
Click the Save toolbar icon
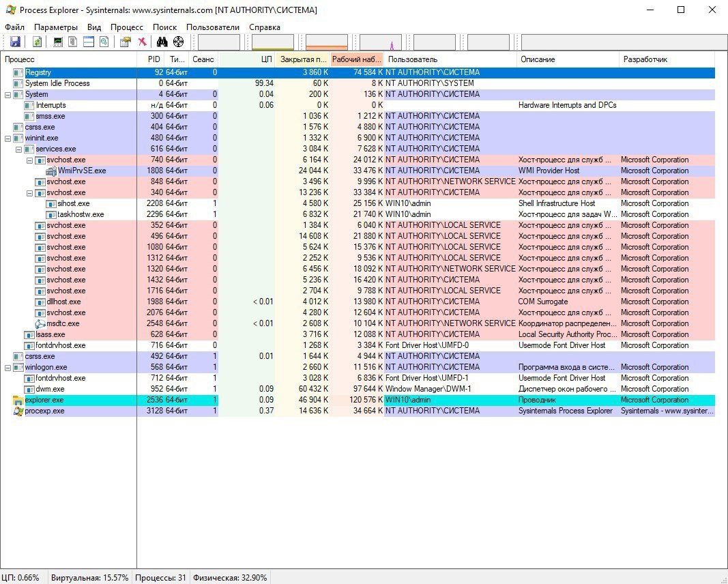click(15, 42)
